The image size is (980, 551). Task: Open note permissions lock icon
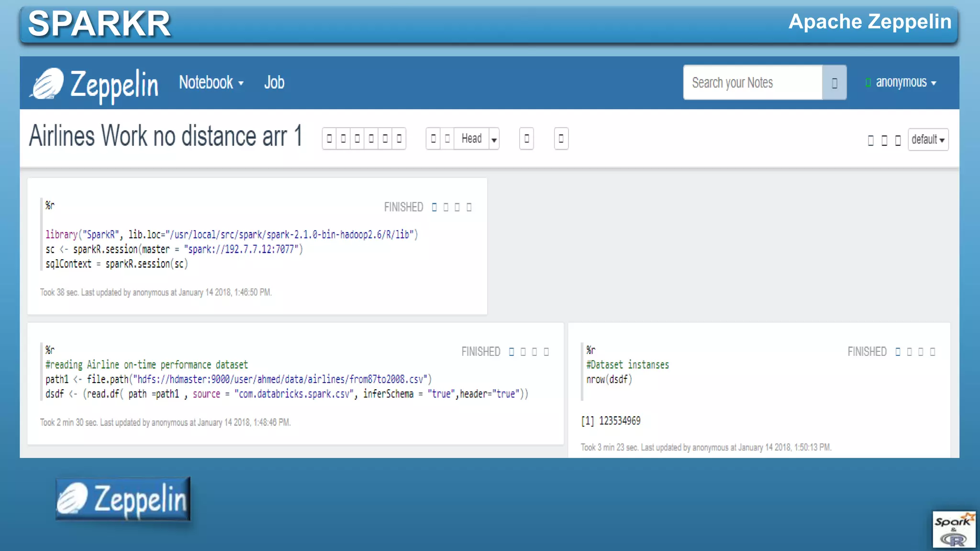[x=898, y=140]
